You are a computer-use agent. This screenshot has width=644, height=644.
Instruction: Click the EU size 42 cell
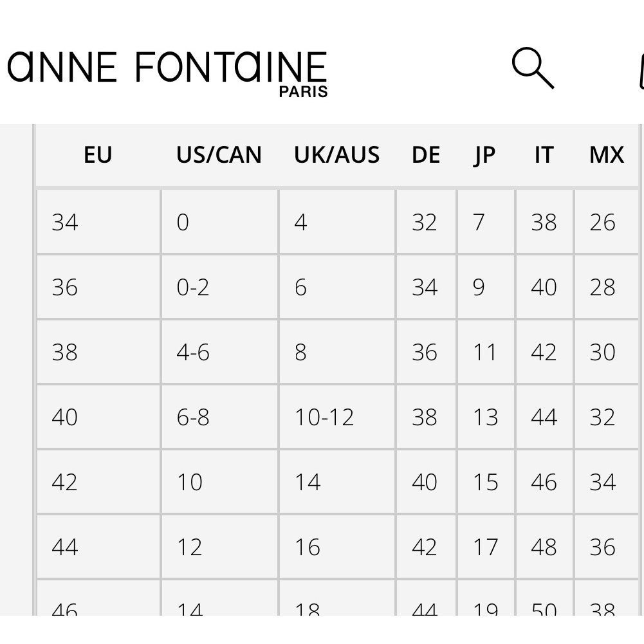pyautogui.click(x=98, y=482)
